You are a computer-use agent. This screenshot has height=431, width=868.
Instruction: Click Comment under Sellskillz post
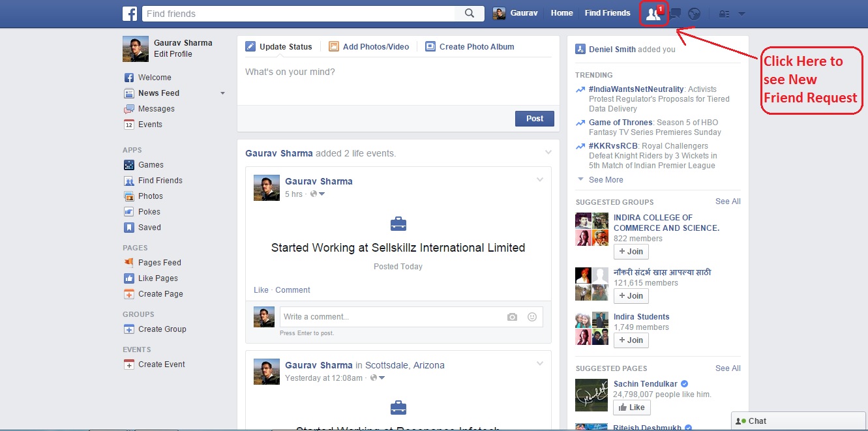[293, 290]
